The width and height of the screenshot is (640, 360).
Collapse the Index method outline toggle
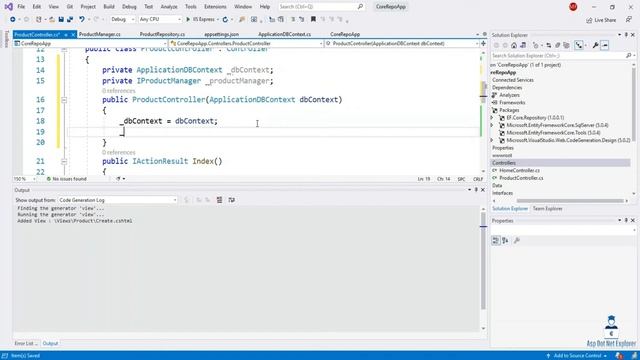64,161
